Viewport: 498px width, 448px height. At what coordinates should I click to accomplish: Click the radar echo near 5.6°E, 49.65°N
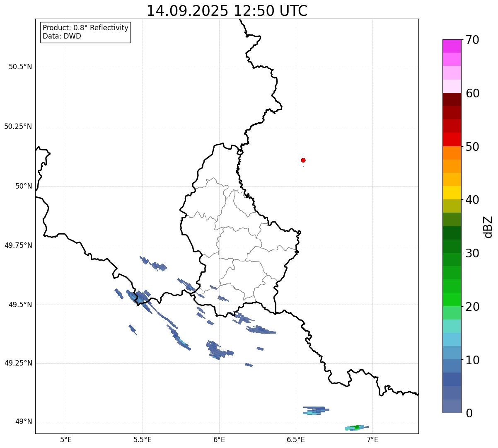(154, 264)
